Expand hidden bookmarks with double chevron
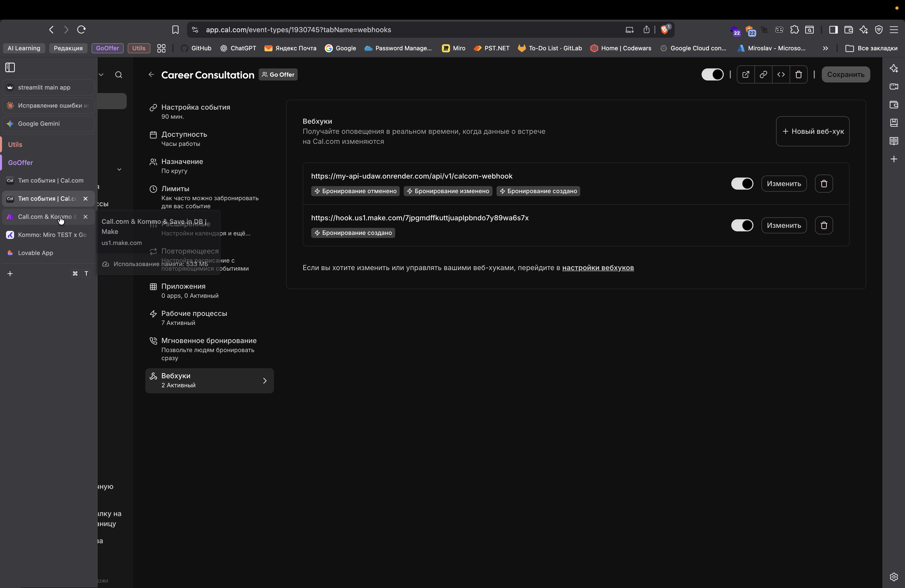 pyautogui.click(x=825, y=48)
